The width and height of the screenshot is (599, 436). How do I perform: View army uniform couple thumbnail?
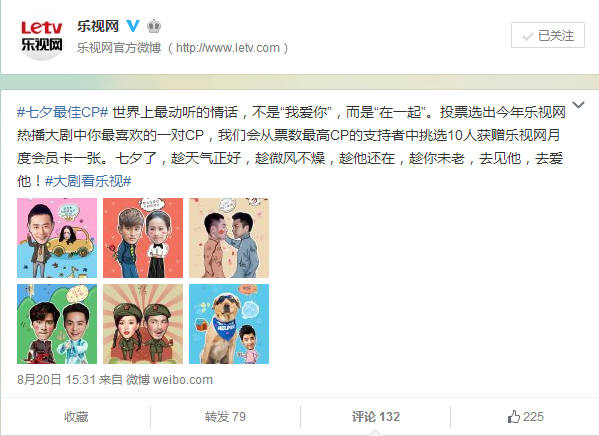point(143,324)
